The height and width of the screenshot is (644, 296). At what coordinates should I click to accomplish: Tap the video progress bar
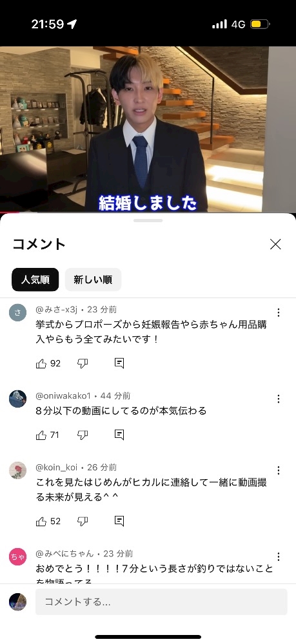tap(148, 213)
